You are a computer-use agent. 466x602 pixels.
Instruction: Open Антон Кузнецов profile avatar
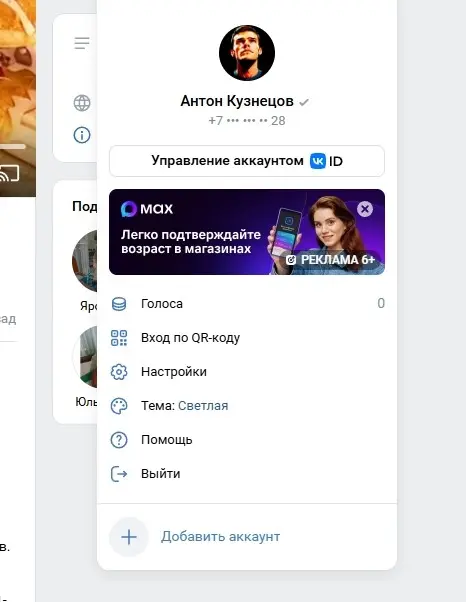tap(247, 53)
